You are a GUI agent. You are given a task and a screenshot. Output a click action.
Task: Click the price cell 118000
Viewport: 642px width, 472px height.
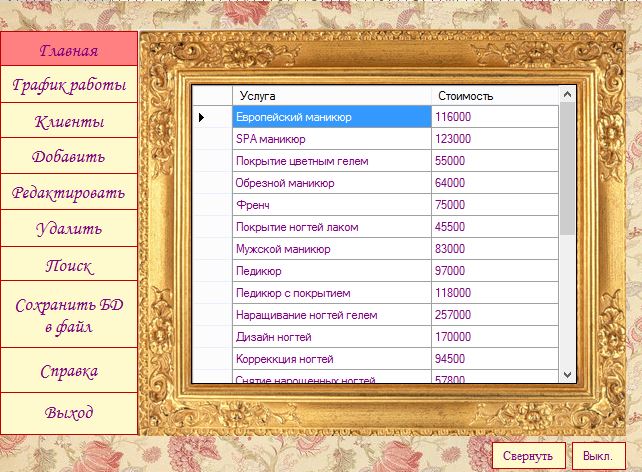495,293
